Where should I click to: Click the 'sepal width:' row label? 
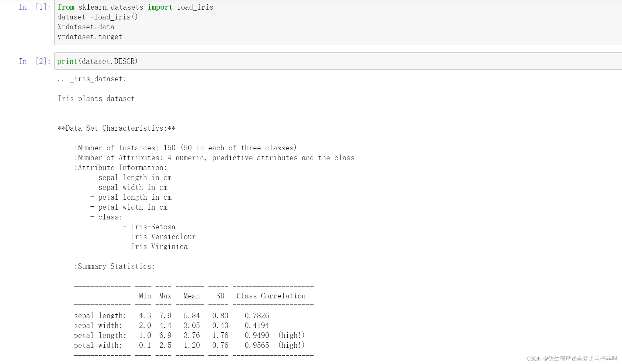[98, 326]
